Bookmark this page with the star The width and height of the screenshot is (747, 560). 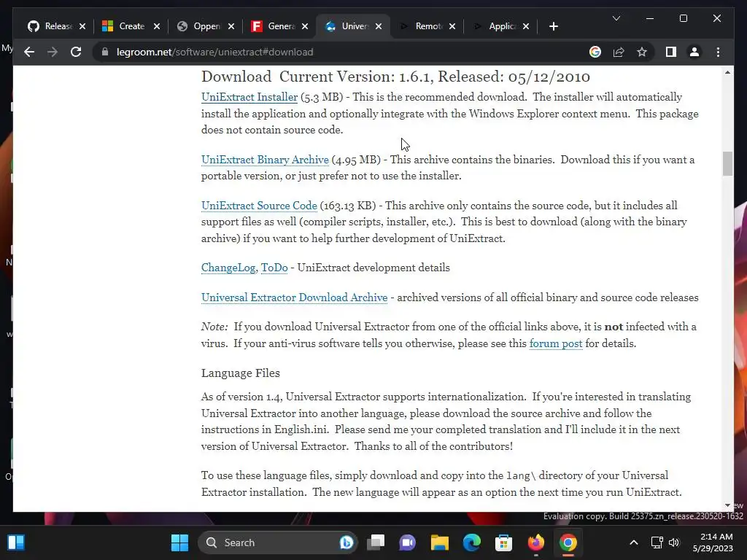pyautogui.click(x=642, y=52)
